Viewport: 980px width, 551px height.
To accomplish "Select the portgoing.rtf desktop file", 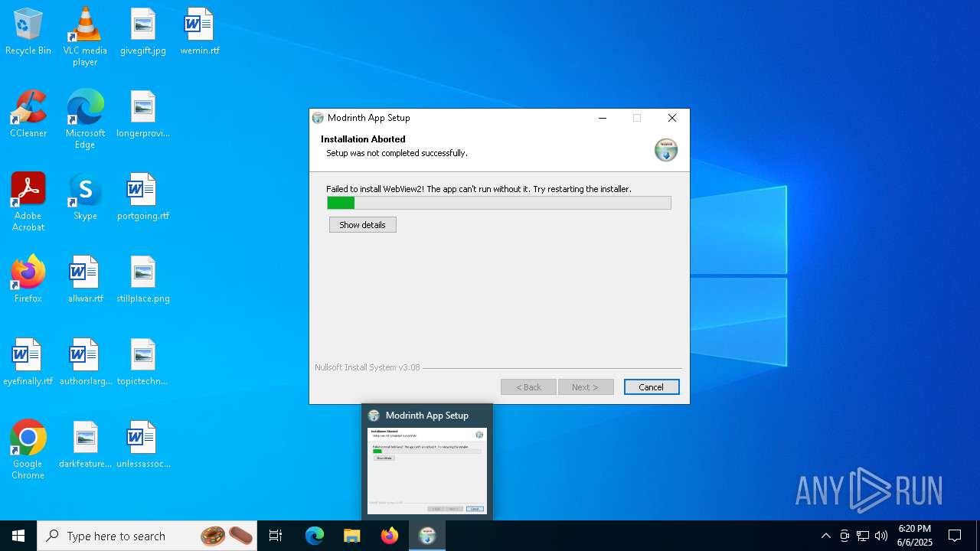I will pyautogui.click(x=143, y=197).
